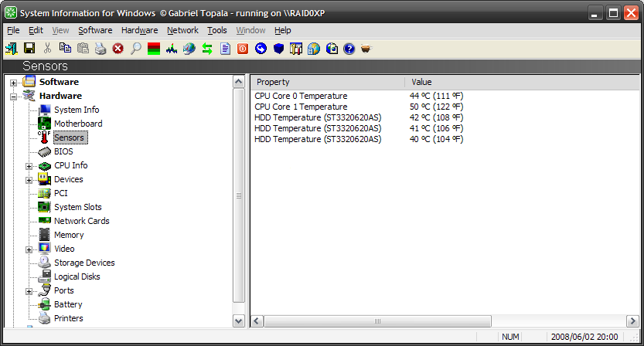
Task: Expand the Video node
Action: point(29,249)
